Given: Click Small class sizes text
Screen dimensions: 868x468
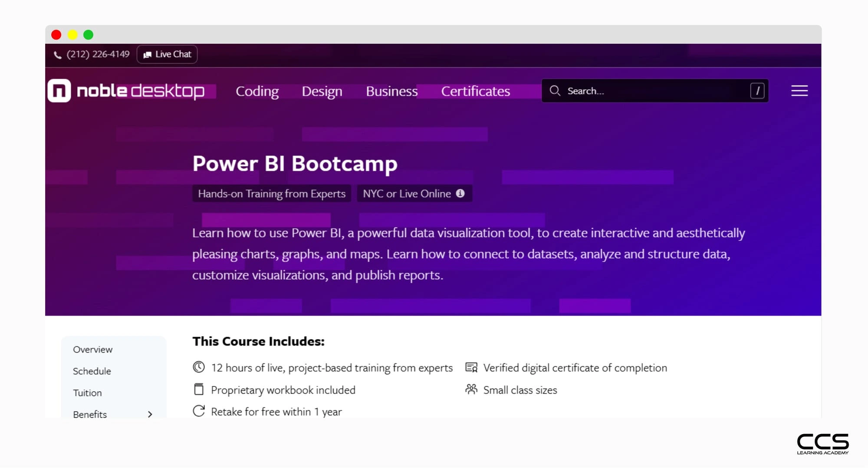Looking at the screenshot, I should tap(520, 390).
